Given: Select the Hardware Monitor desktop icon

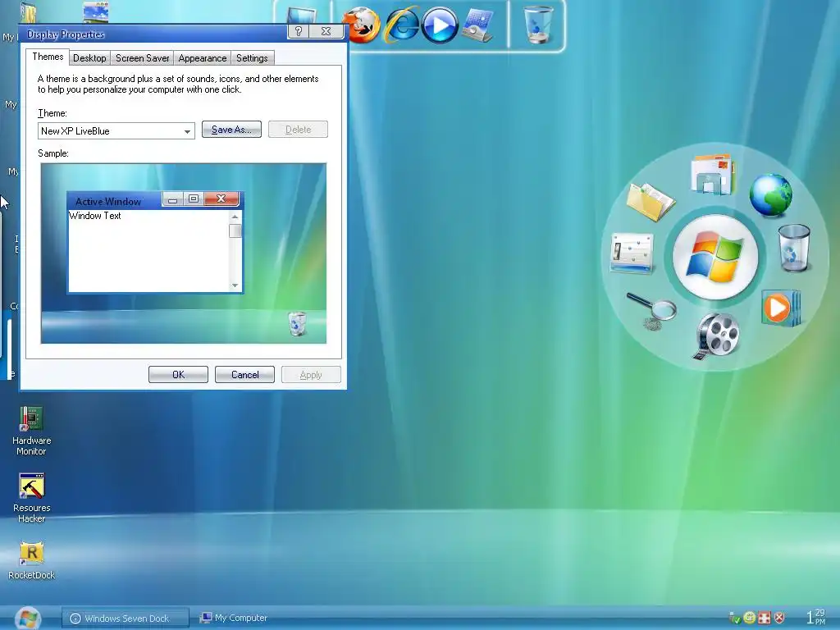Looking at the screenshot, I should pos(31,431).
